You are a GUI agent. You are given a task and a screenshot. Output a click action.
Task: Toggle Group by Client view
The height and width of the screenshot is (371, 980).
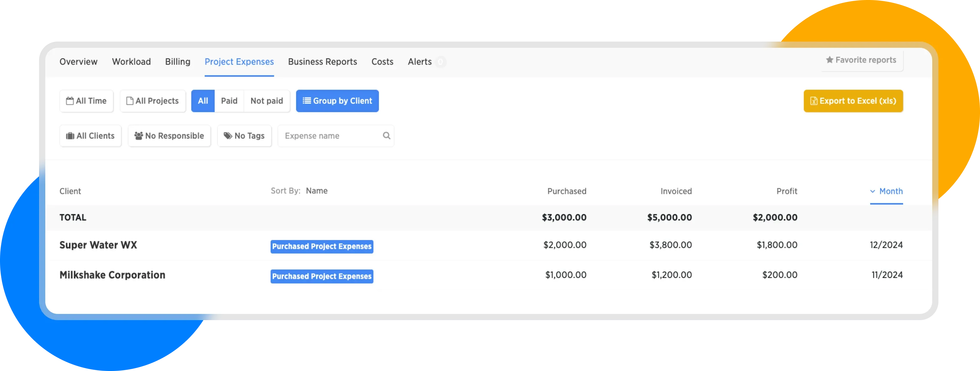point(337,101)
